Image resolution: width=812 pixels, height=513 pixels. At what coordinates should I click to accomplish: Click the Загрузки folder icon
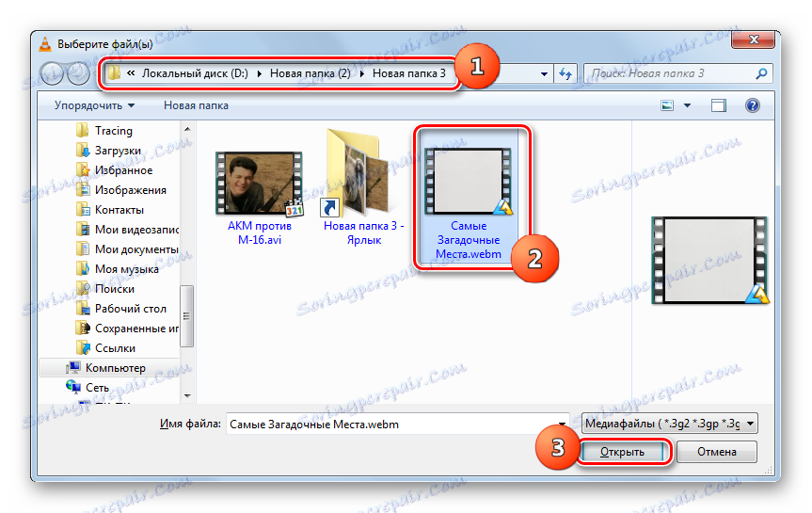pyautogui.click(x=83, y=151)
